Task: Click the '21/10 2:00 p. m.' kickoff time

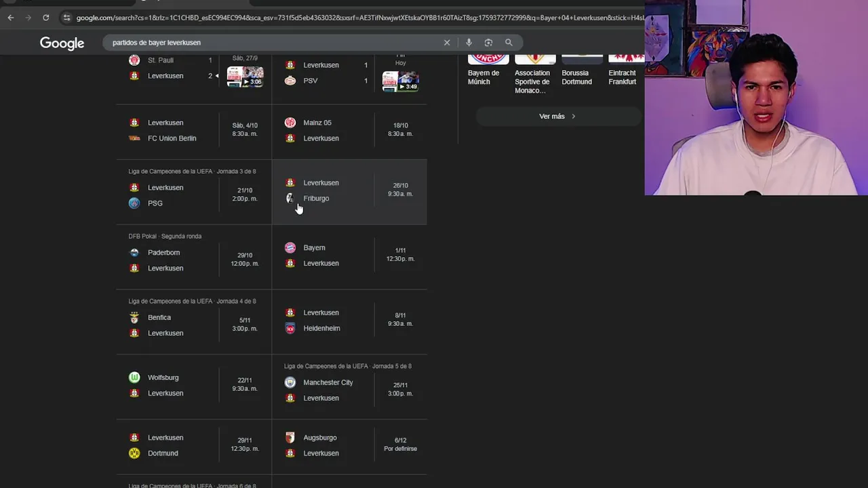Action: 245,195
